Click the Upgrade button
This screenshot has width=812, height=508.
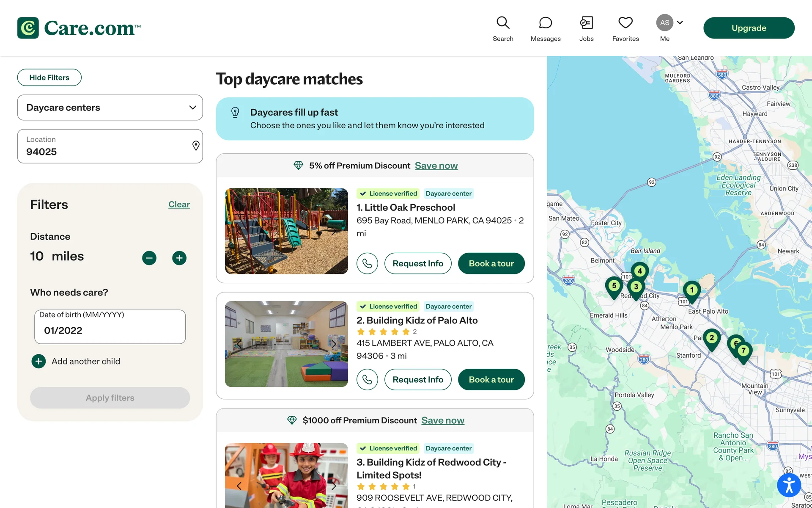point(749,28)
